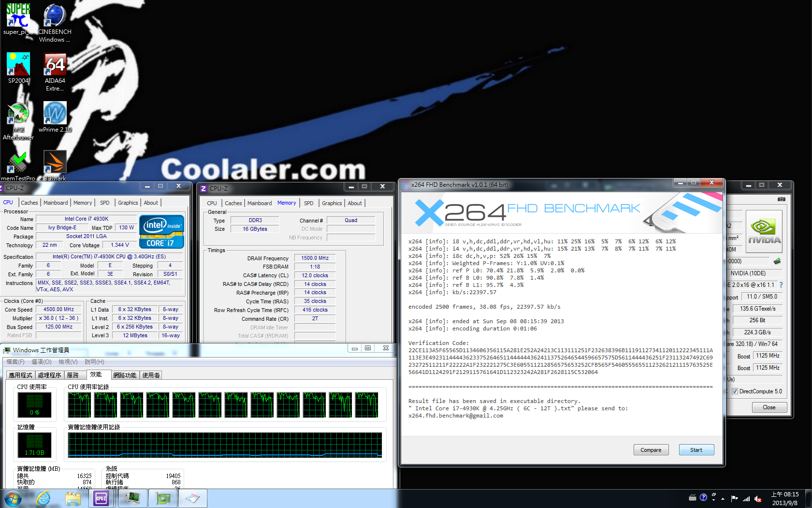This screenshot has height=508, width=812.
Task: Click the x264 Start button
Action: pos(696,450)
